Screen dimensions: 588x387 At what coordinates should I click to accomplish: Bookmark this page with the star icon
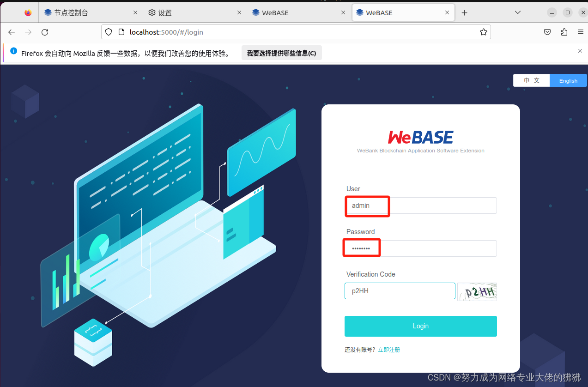point(483,32)
